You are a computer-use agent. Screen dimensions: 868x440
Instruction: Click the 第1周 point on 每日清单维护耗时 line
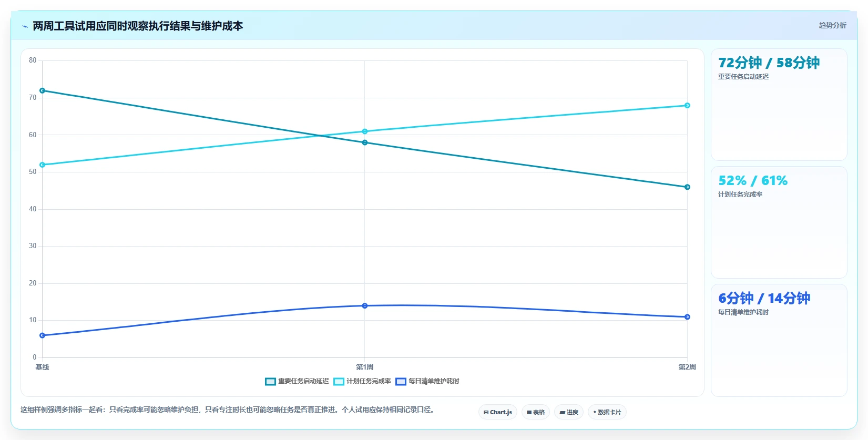pos(365,306)
